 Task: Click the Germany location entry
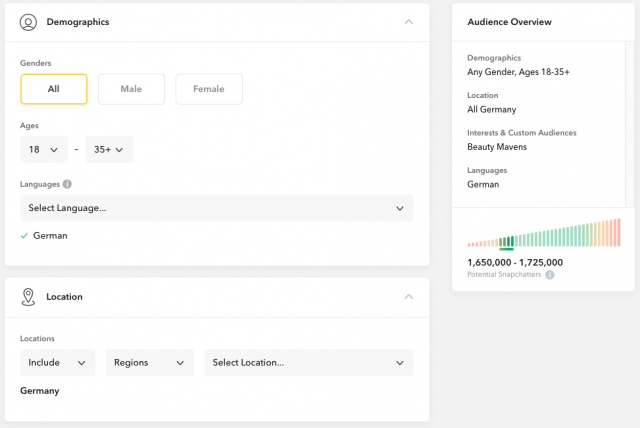click(40, 391)
